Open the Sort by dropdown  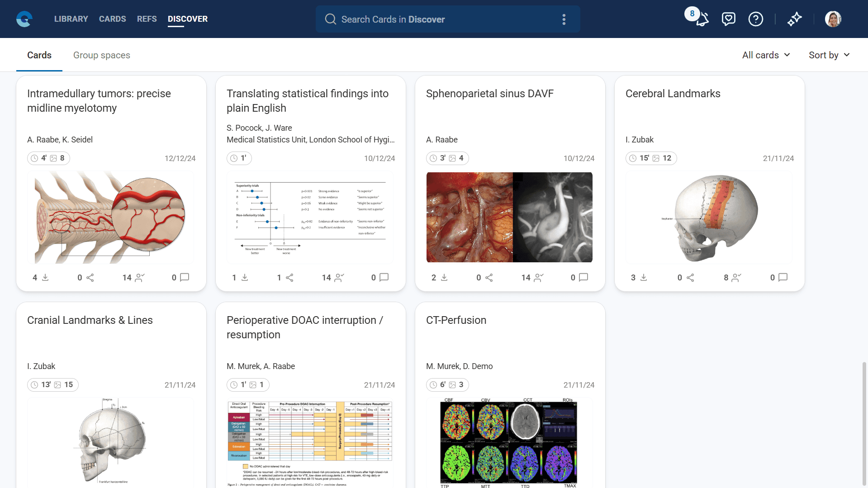pos(829,55)
